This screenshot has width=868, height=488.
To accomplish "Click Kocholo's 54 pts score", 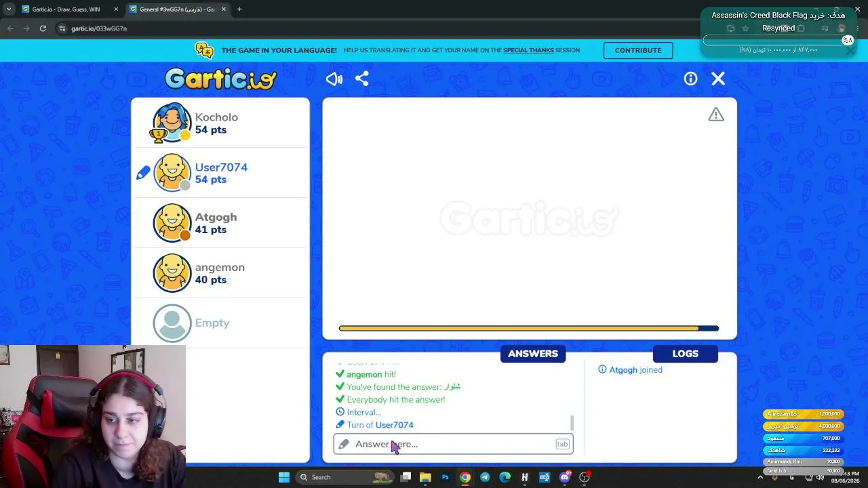I will pos(211,130).
